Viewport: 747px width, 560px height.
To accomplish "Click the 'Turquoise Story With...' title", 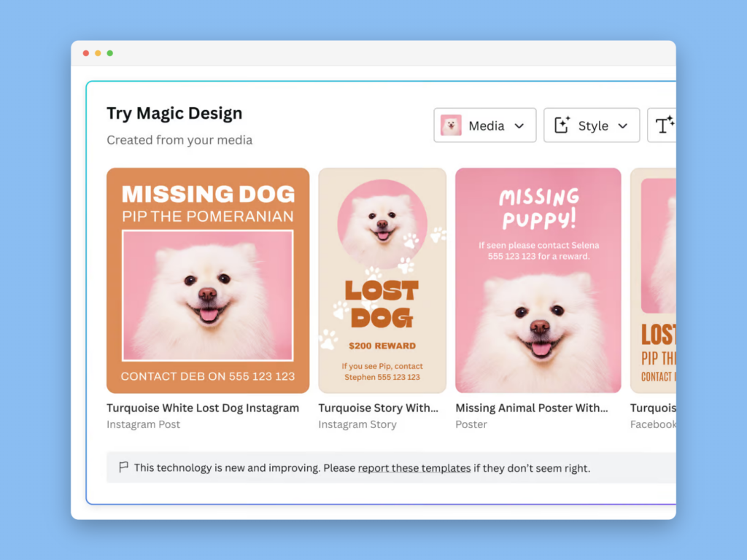I will click(379, 408).
